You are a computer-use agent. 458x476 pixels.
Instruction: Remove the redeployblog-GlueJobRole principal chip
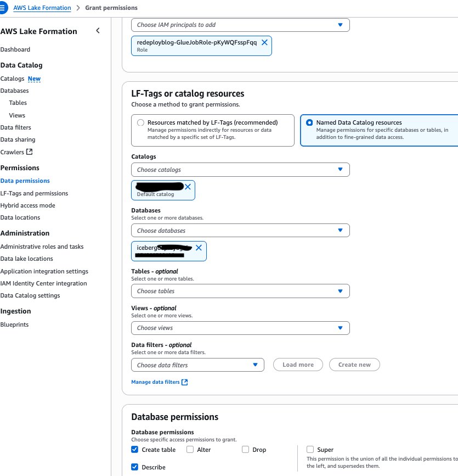pyautogui.click(x=264, y=42)
